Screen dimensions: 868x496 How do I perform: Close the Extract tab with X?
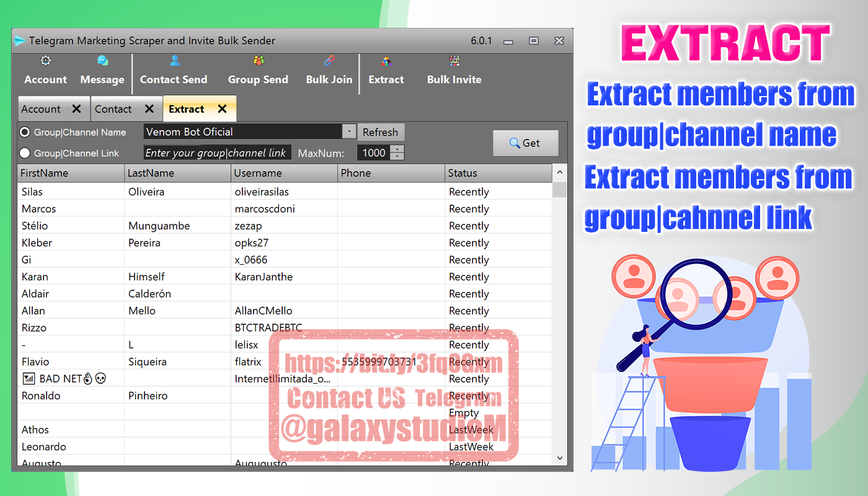(222, 109)
